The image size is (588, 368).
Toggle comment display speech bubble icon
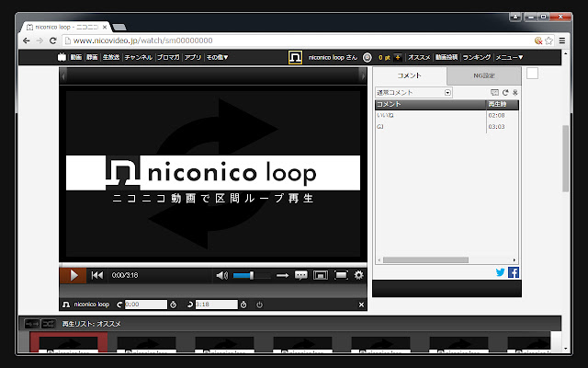pos(301,275)
